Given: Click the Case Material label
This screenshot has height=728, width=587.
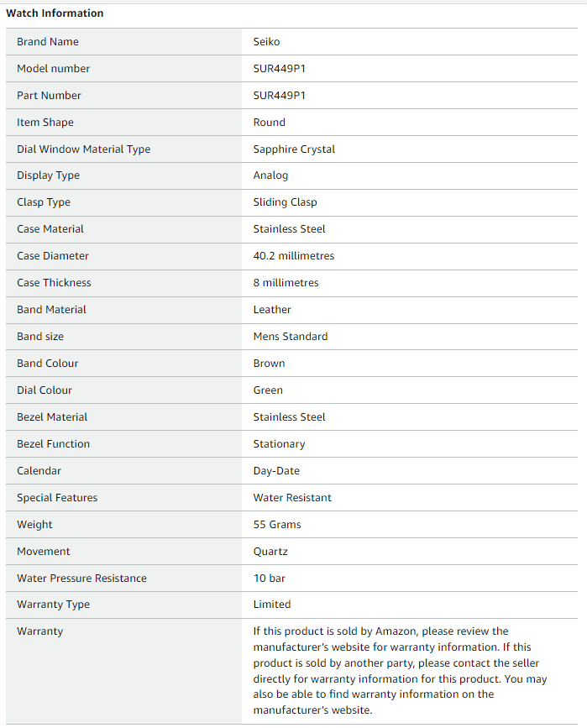Looking at the screenshot, I should point(50,229).
